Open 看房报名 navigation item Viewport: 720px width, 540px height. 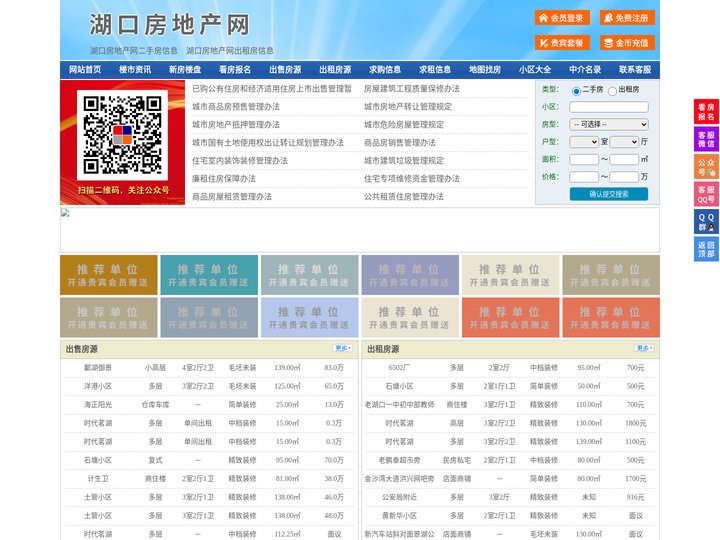coord(235,70)
